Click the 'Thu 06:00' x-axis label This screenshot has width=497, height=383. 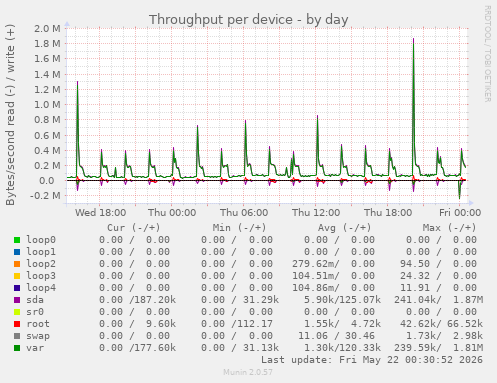244,213
